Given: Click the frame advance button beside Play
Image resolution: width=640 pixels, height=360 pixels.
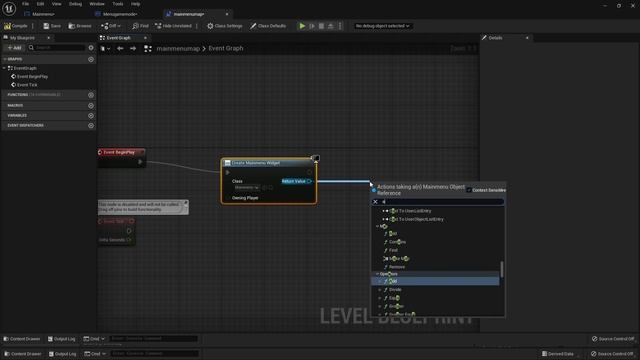Looking at the screenshot, I should coord(312,26).
